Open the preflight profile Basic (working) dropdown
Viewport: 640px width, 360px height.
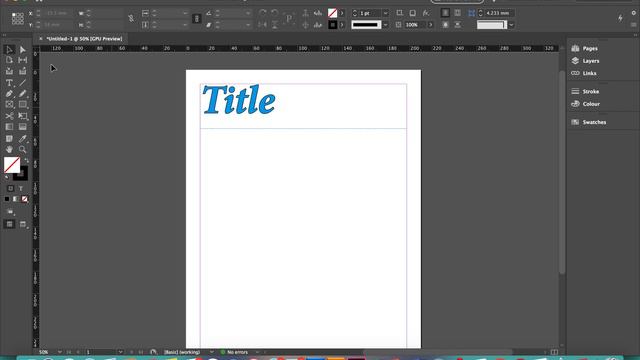211,352
